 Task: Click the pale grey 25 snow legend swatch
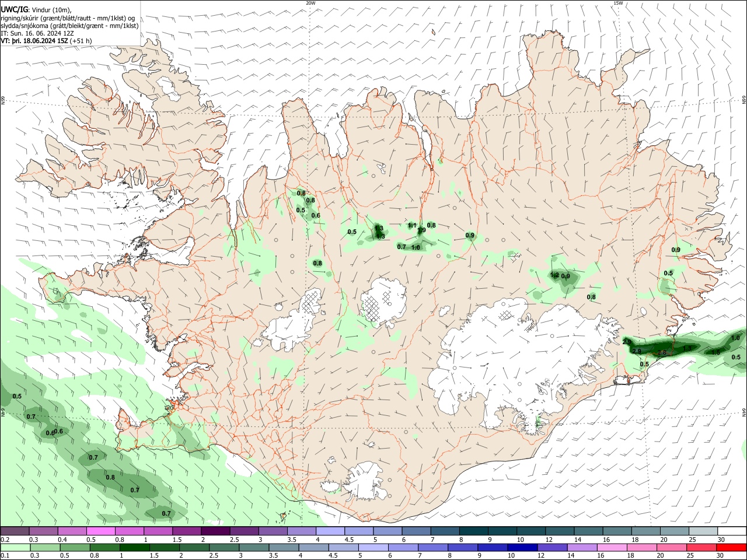point(703,531)
